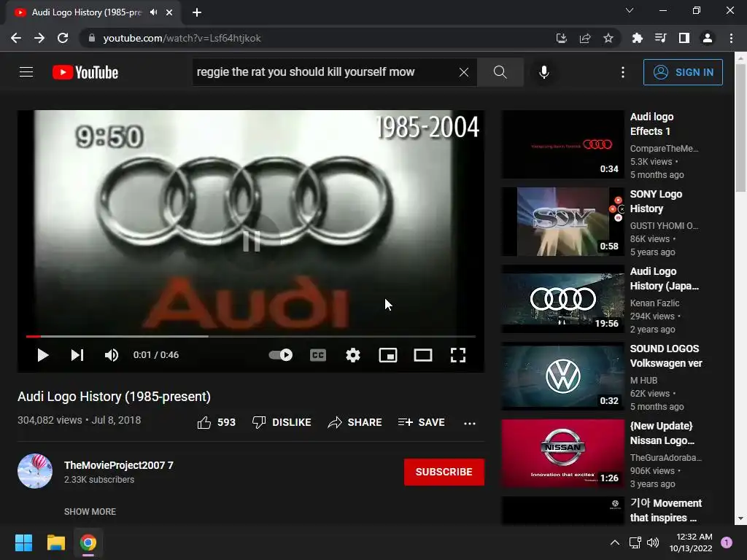Share this page icon in address bar
The image size is (747, 560).
585,38
